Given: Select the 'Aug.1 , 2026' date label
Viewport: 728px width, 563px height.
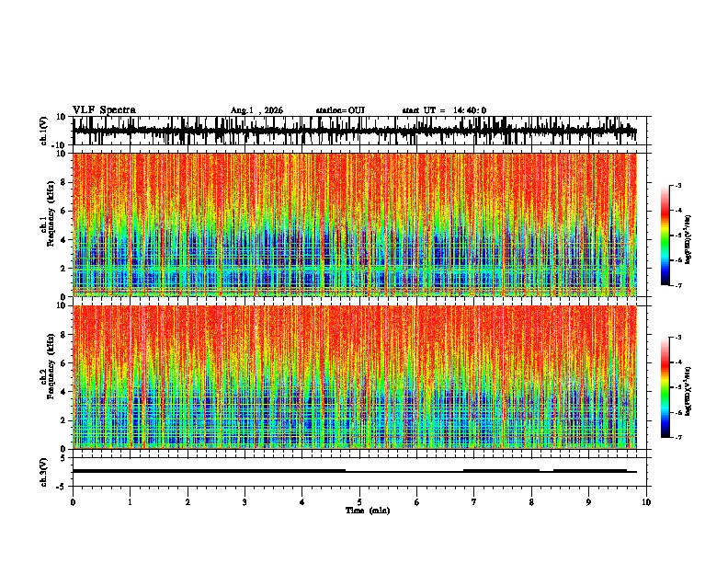Looking at the screenshot, I should click(256, 110).
